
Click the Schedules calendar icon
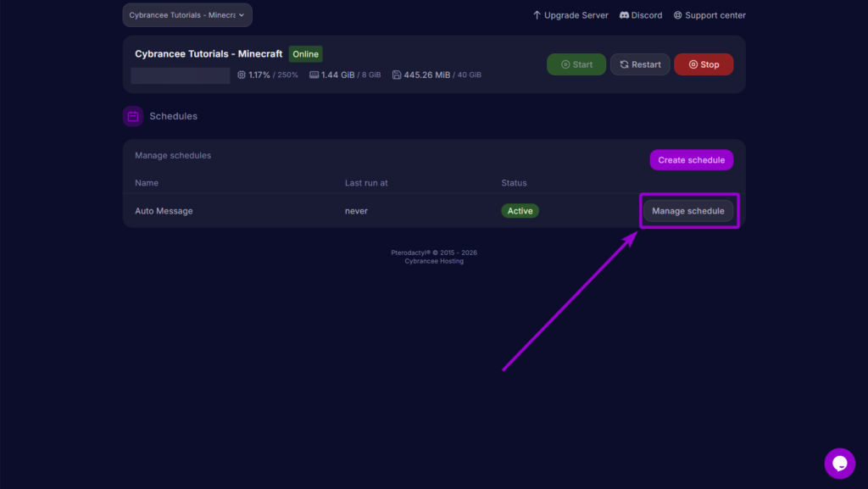[x=132, y=116]
